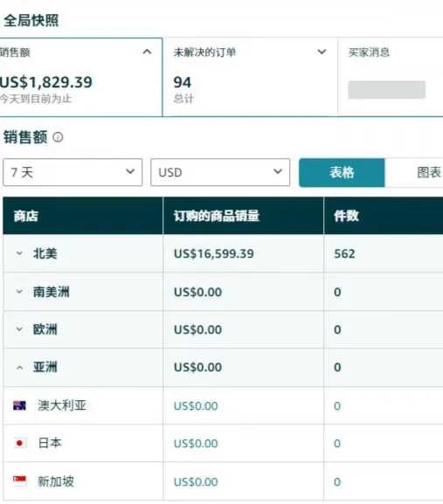Image resolution: width=443 pixels, height=504 pixels.
Task: Open the 7 天 time range dropdown
Action: pyautogui.click(x=73, y=172)
